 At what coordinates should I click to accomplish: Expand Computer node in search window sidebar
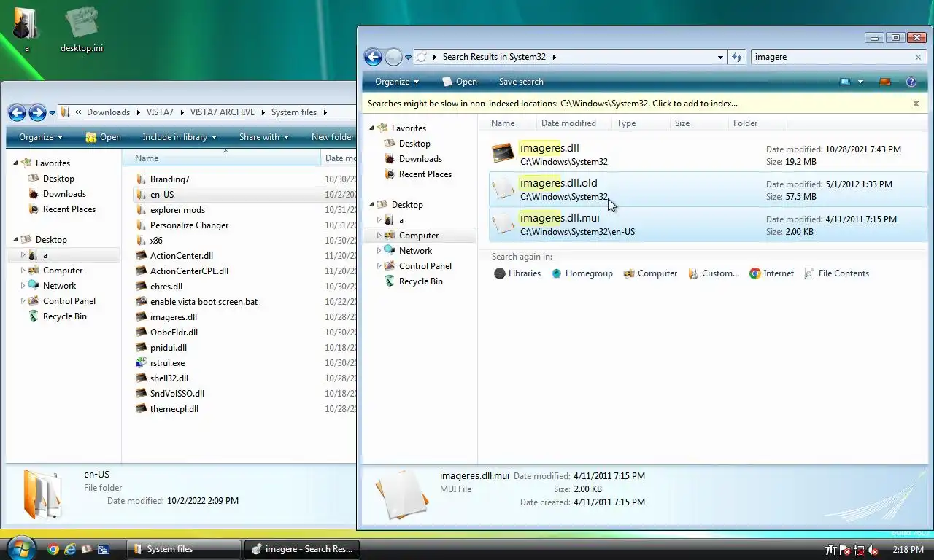pyautogui.click(x=379, y=236)
